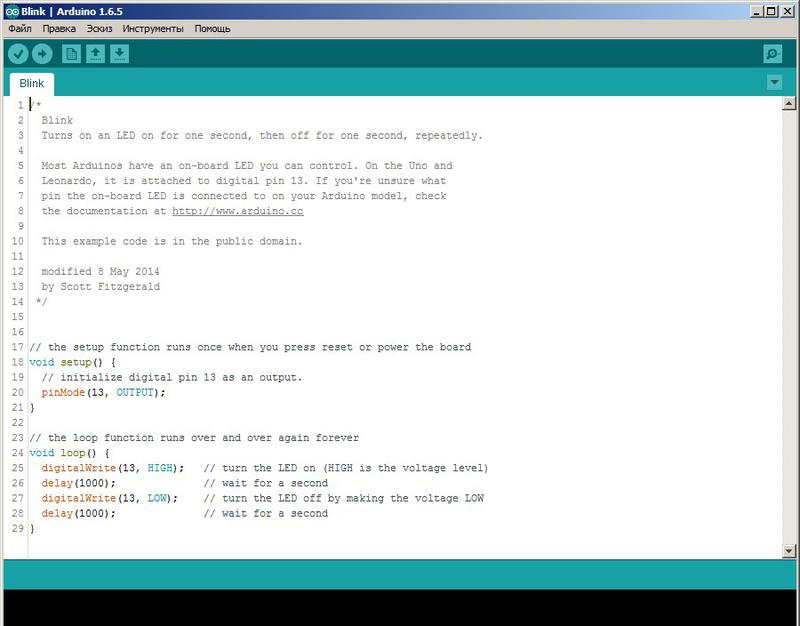Click the 'modified 8 May 2014' comment
Screen dimensions: 800x626
point(101,271)
